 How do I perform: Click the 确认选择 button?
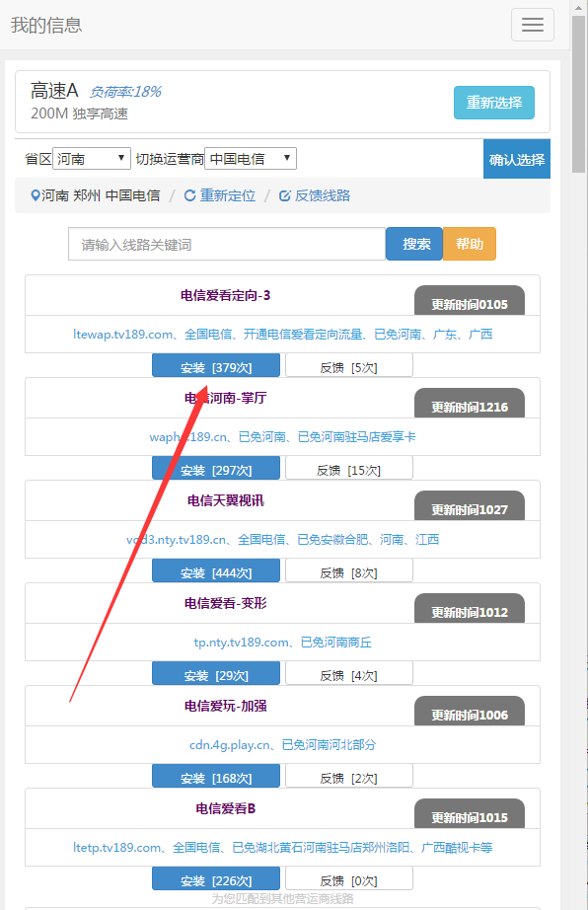coord(517,159)
